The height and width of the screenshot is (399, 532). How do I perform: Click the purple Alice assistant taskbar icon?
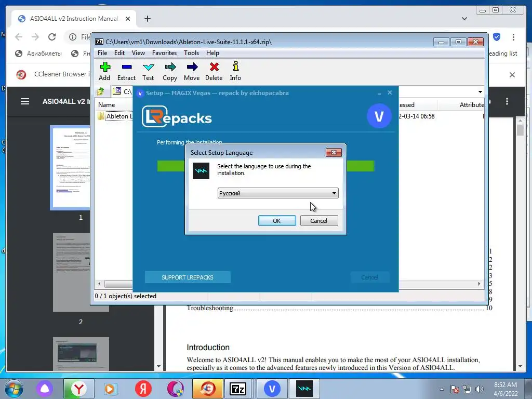coord(45,389)
